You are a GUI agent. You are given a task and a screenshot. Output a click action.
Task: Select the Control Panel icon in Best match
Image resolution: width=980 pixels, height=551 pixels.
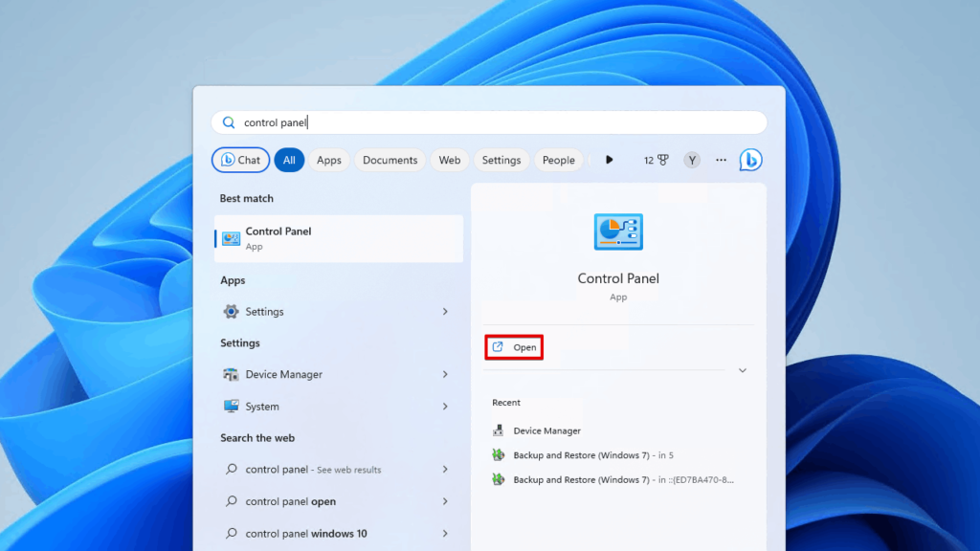click(230, 238)
